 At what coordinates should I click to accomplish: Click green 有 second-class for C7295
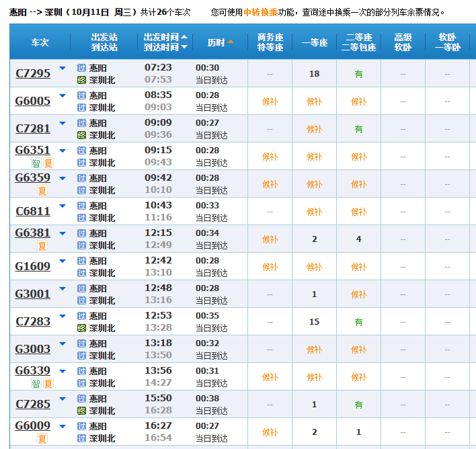click(x=359, y=74)
